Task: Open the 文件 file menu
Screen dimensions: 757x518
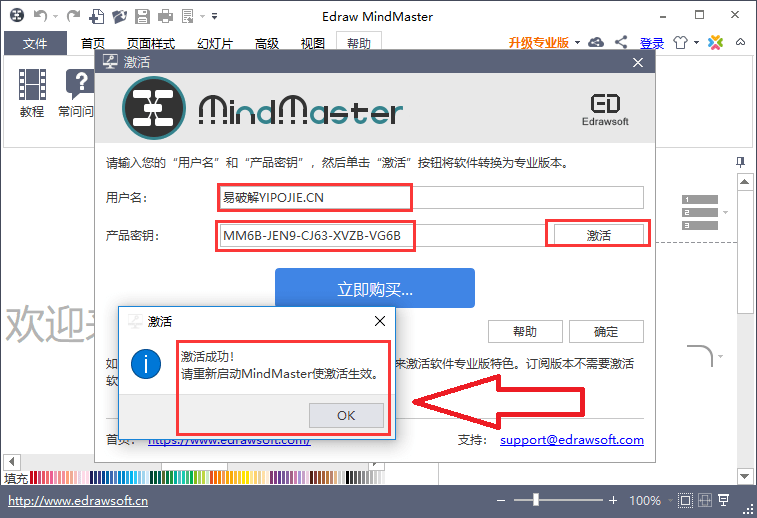Action: 35,44
